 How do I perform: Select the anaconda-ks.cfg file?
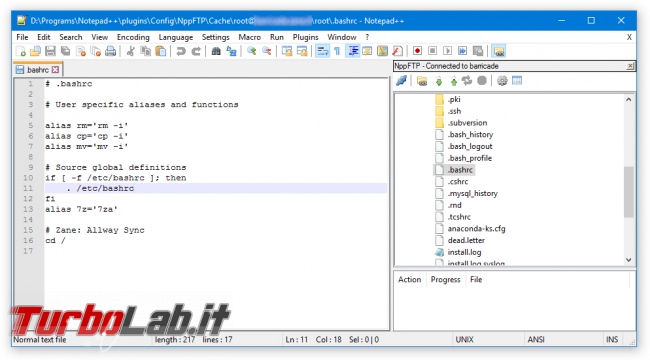tap(476, 229)
